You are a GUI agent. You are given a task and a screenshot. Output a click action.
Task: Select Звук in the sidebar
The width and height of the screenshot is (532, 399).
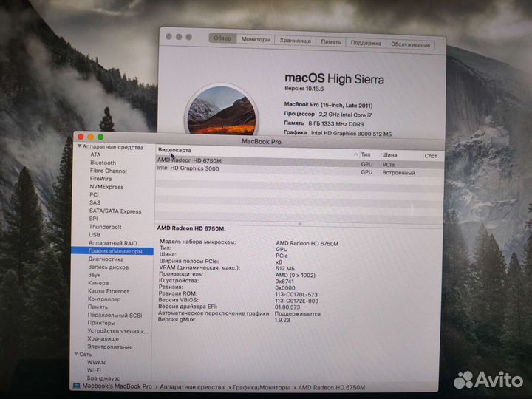click(94, 275)
